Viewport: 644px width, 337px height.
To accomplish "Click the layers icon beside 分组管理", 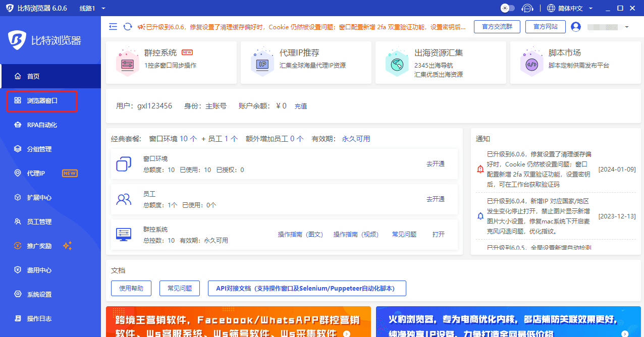I will [x=18, y=149].
